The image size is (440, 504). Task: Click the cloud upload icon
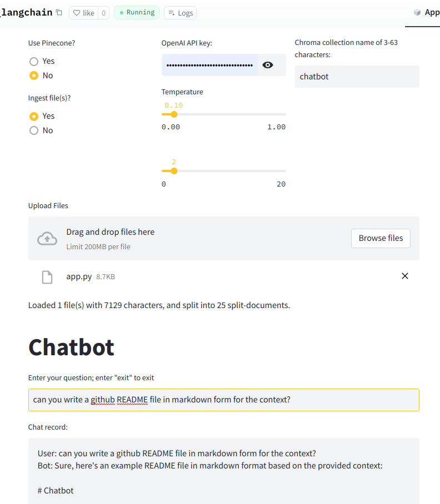click(x=47, y=239)
